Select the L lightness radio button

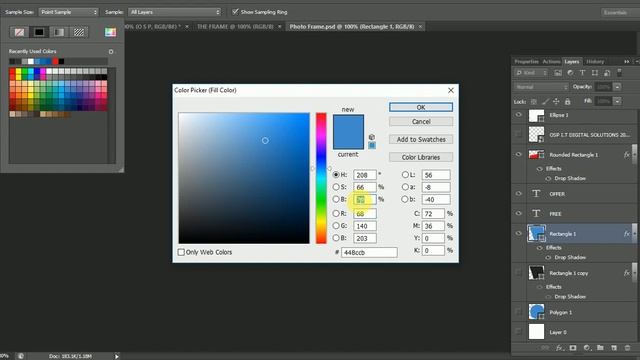point(405,175)
